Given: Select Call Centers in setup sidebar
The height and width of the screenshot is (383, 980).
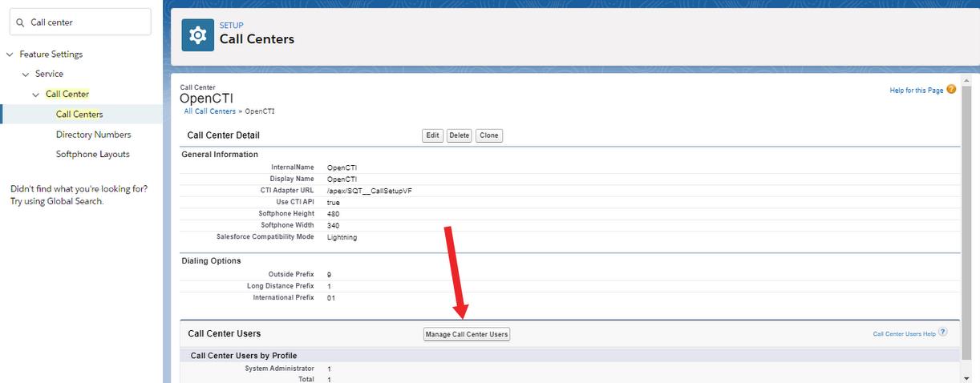Looking at the screenshot, I should (79, 115).
